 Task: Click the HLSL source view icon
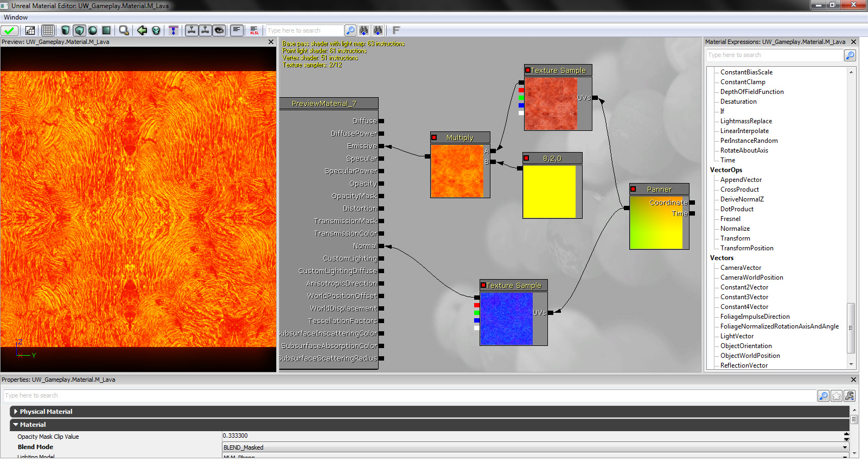tap(254, 30)
